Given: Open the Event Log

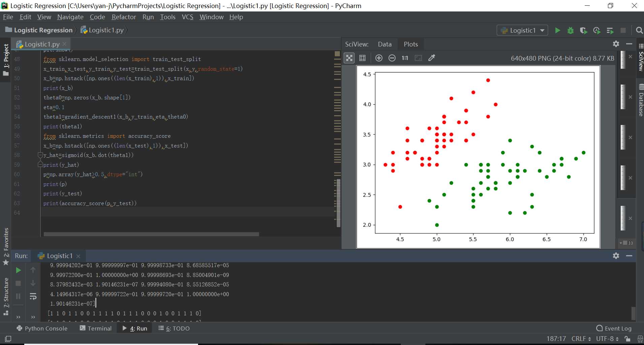Looking at the screenshot, I should (x=614, y=328).
